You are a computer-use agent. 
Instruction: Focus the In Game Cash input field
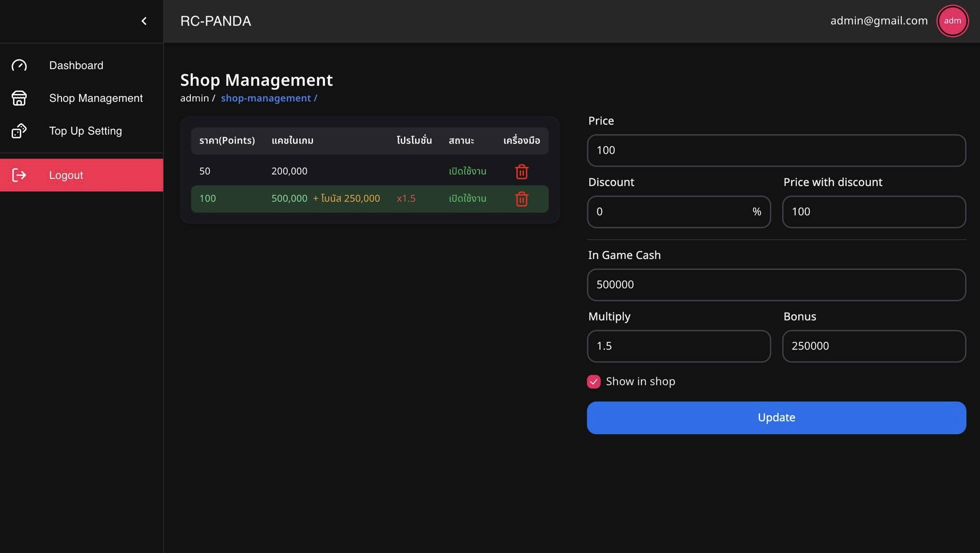pos(776,285)
